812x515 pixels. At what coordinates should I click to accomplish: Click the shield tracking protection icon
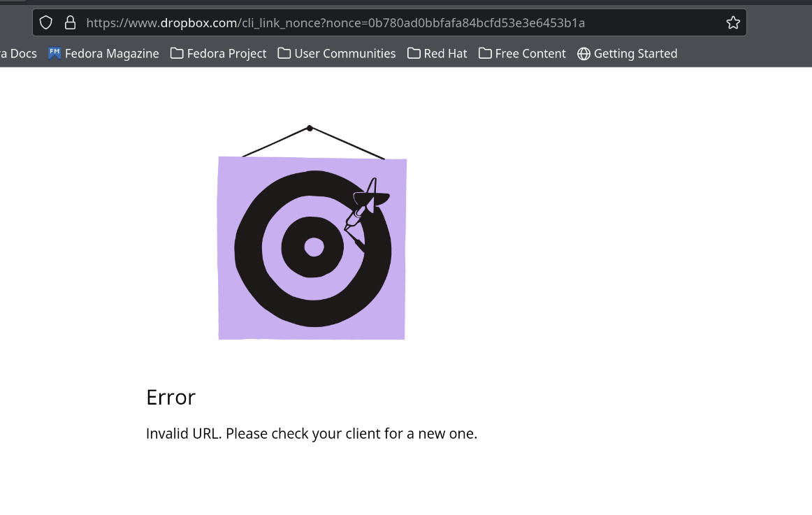46,23
